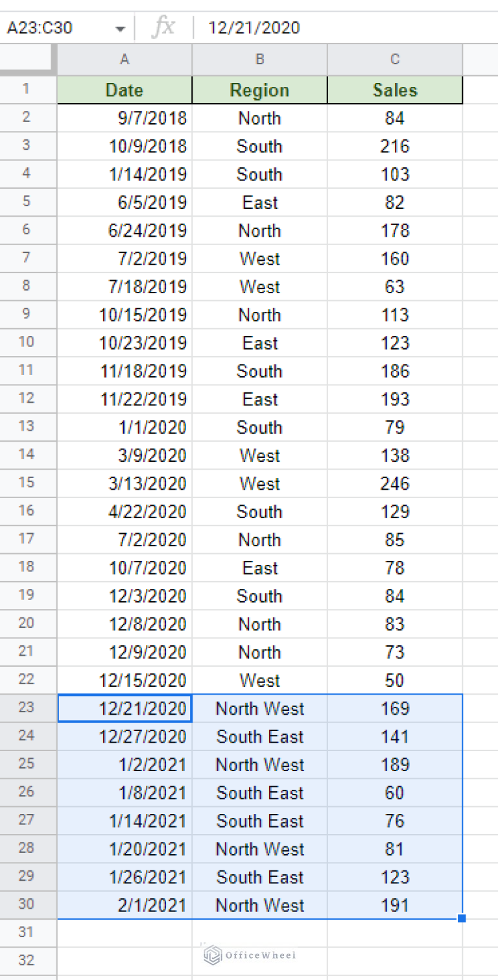Screen dimensions: 498x980
Task: Click the blue fill handle square
Action: [462, 918]
